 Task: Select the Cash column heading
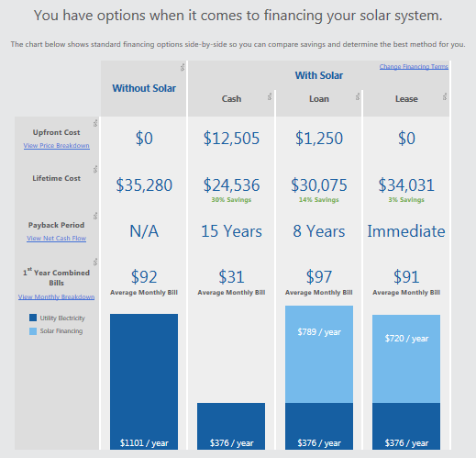(231, 99)
